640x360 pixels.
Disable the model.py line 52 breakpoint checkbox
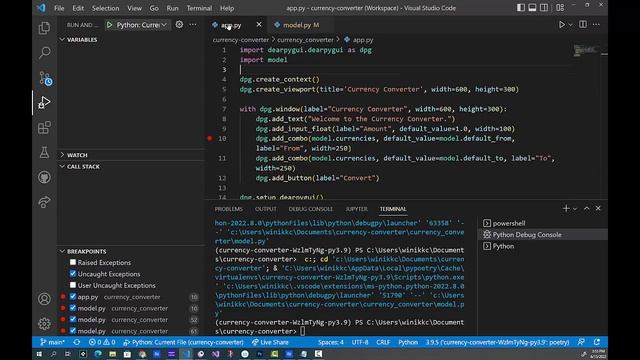(73, 319)
